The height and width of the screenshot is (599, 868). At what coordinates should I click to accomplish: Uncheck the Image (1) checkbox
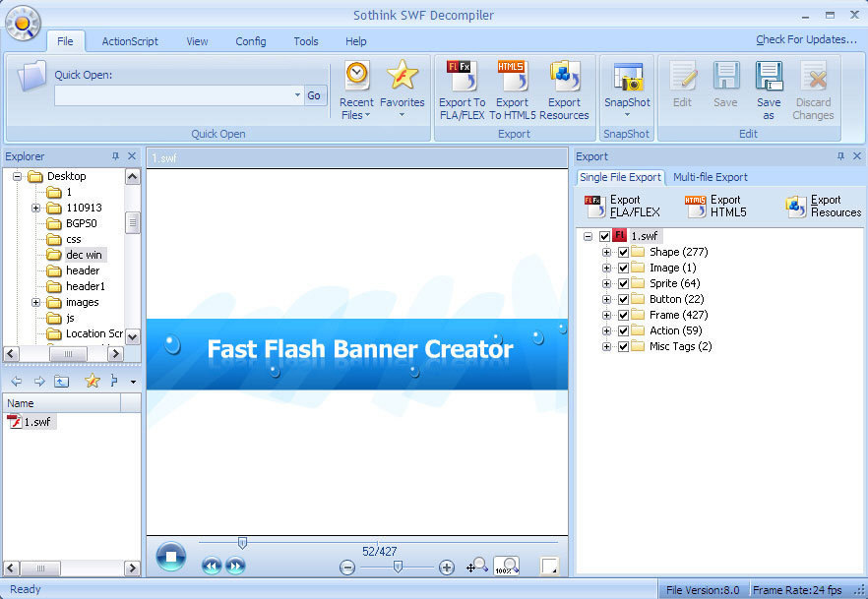pyautogui.click(x=623, y=268)
